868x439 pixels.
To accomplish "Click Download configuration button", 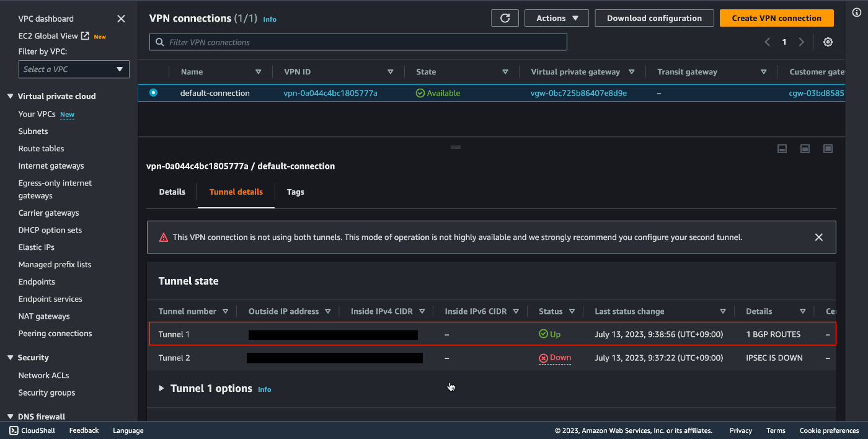I will pyautogui.click(x=654, y=18).
